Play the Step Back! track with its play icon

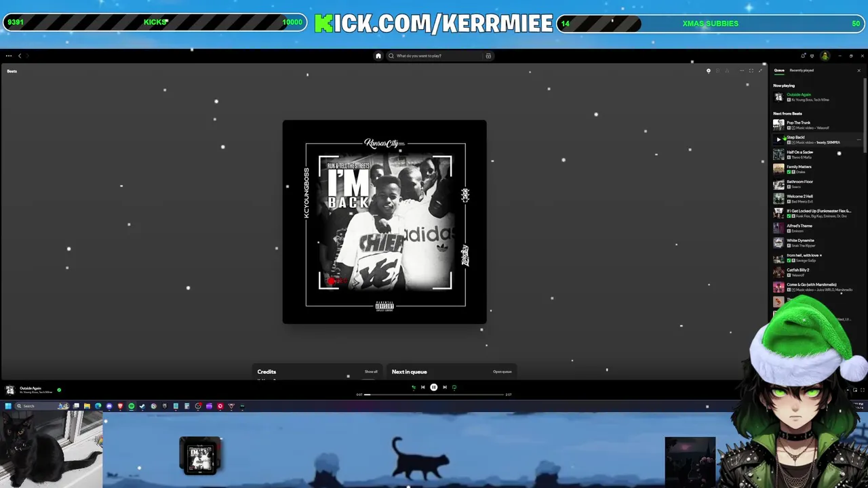tap(778, 140)
